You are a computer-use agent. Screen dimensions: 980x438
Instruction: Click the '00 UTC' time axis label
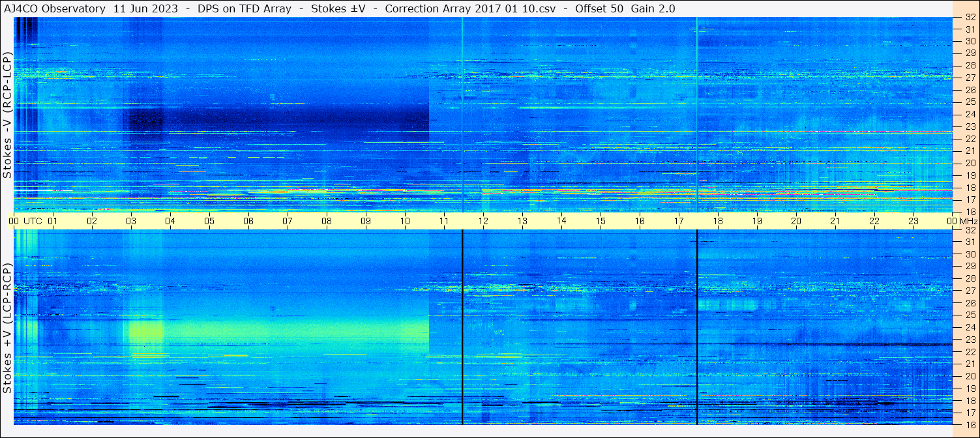pos(25,221)
